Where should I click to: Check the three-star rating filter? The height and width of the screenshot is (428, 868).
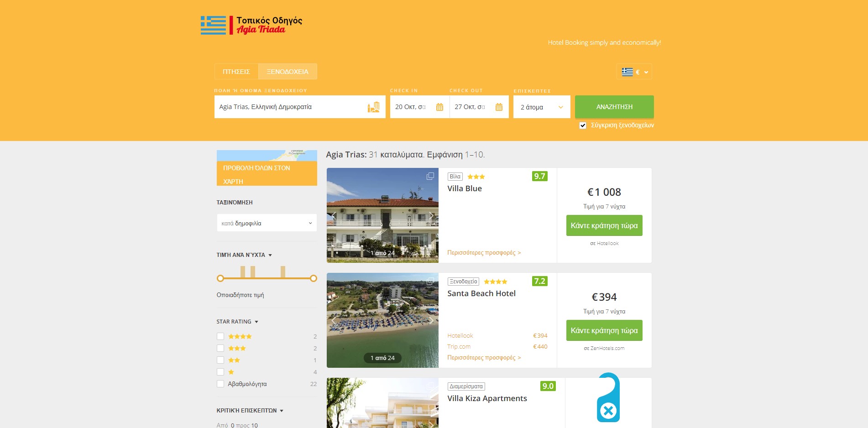pyautogui.click(x=220, y=348)
